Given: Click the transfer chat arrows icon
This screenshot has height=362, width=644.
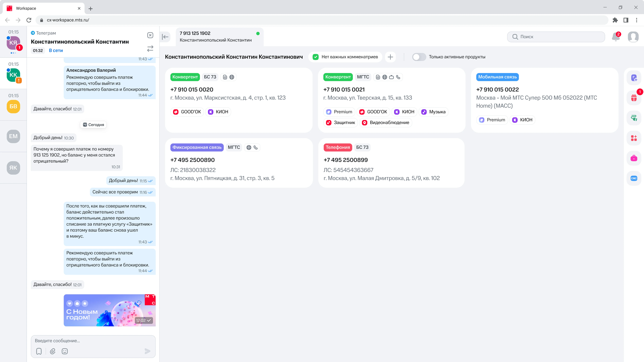Looking at the screenshot, I should (x=150, y=49).
